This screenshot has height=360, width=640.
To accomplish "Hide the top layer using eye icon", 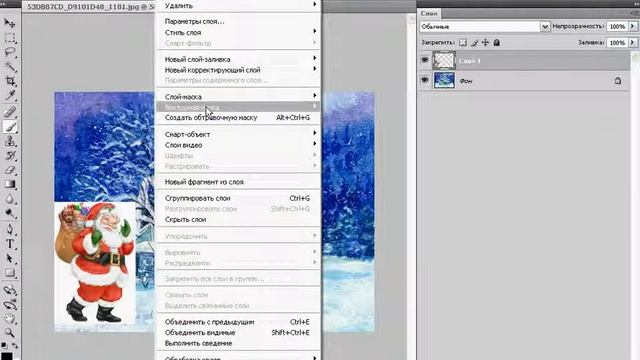I will tap(425, 60).
